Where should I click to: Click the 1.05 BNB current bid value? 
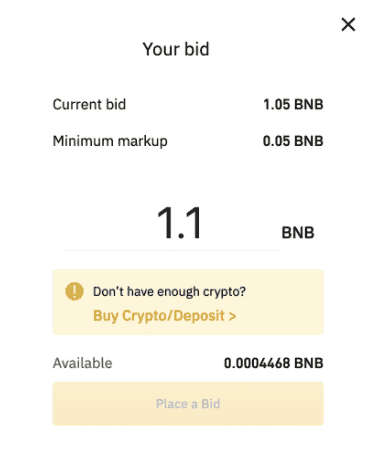coord(293,104)
